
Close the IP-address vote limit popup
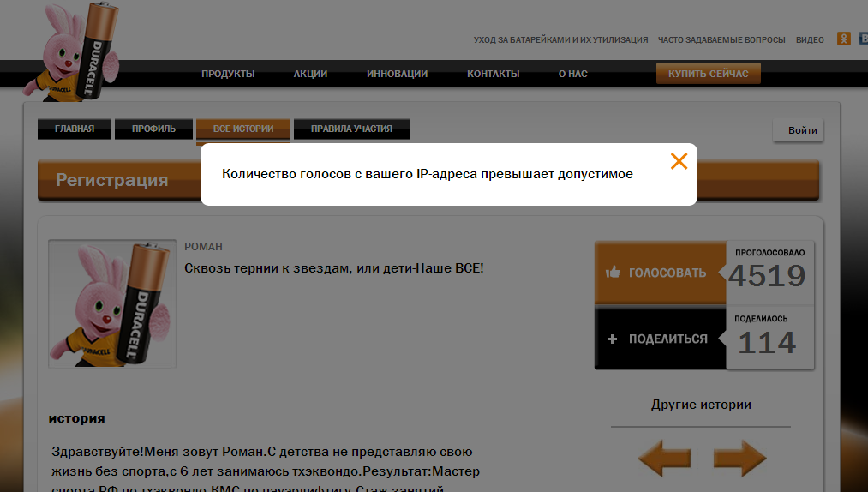click(679, 161)
